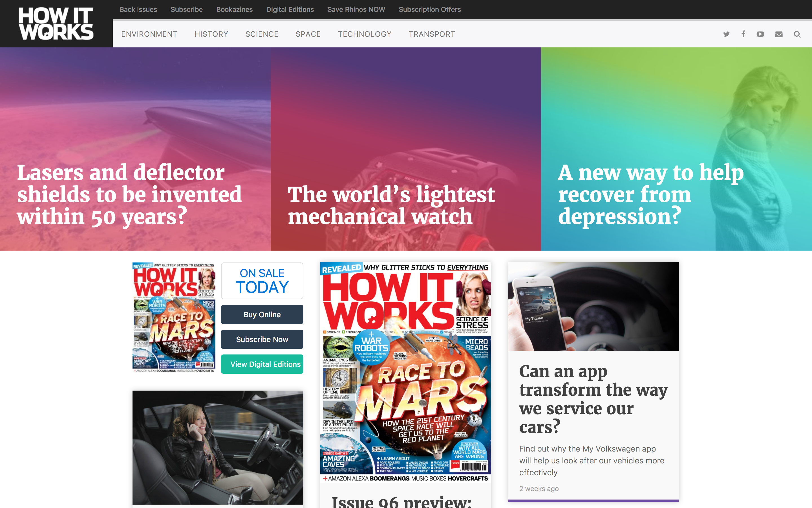Image resolution: width=812 pixels, height=508 pixels.
Task: Select the SCIENCE category
Action: 262,34
